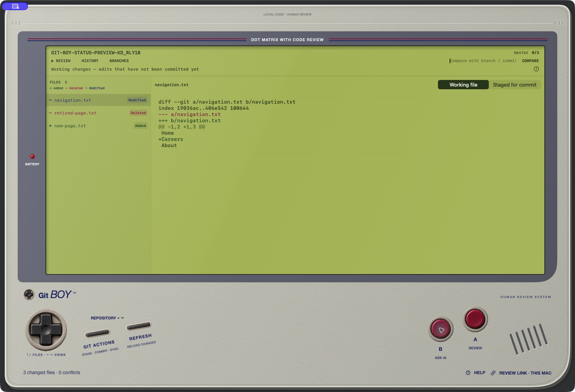
Task: Open the HISTORY tab
Action: tap(90, 61)
